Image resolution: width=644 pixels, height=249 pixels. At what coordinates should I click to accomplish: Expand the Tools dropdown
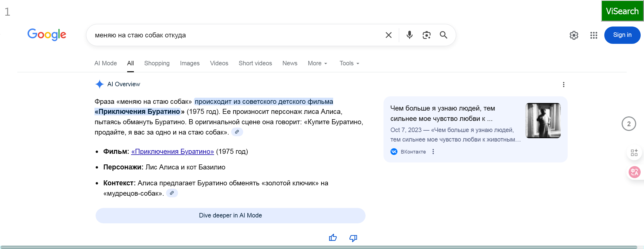[x=349, y=63]
